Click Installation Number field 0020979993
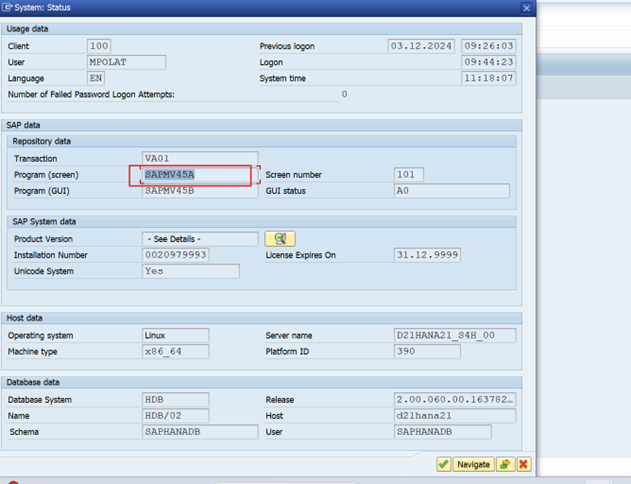The height and width of the screenshot is (484, 631). [175, 255]
